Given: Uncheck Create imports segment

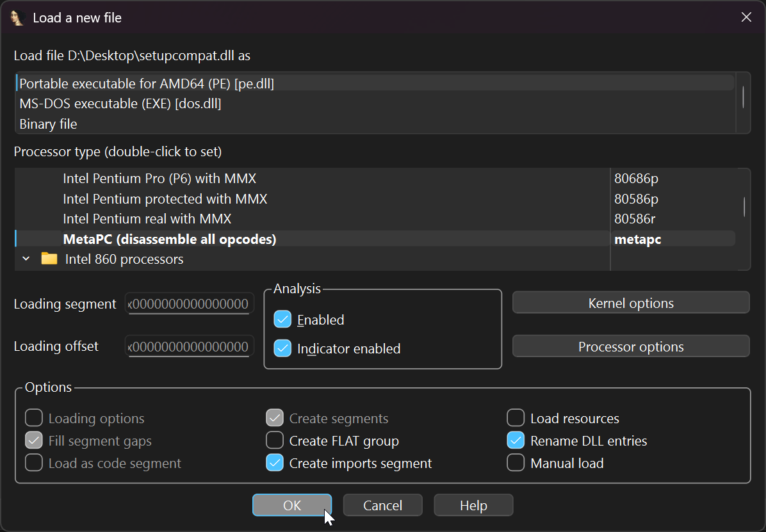Looking at the screenshot, I should tap(274, 463).
